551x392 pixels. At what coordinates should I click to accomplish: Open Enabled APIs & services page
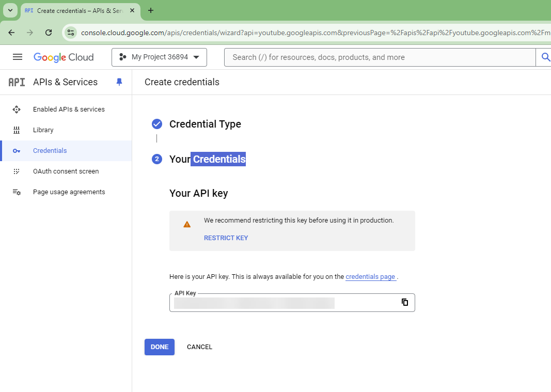pos(69,109)
